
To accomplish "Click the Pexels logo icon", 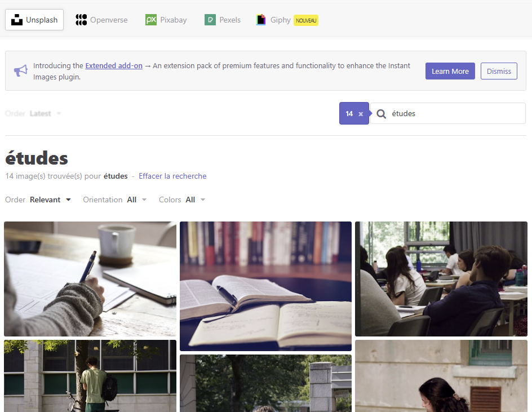I will click(x=210, y=20).
